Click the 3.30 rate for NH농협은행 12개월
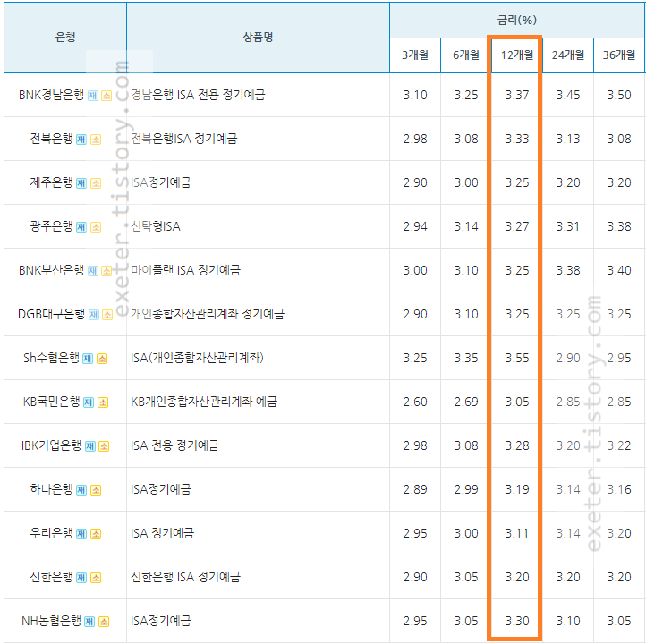 [x=517, y=621]
